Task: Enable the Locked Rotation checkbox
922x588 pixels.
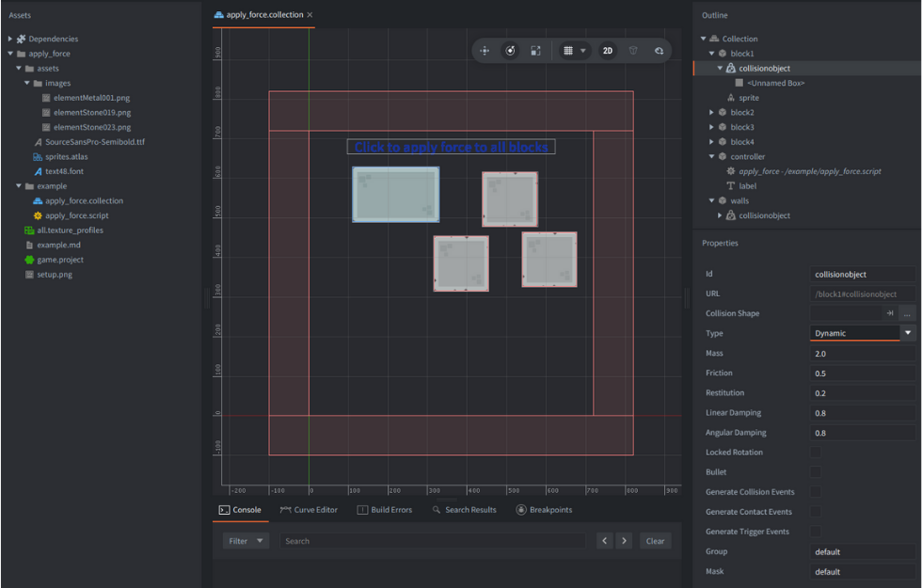Action: (x=816, y=453)
